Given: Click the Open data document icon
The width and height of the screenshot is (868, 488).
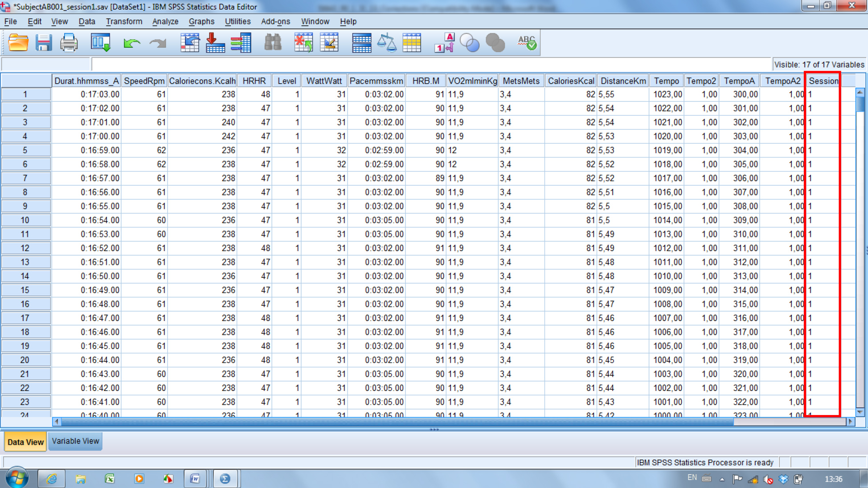Looking at the screenshot, I should pos(18,43).
